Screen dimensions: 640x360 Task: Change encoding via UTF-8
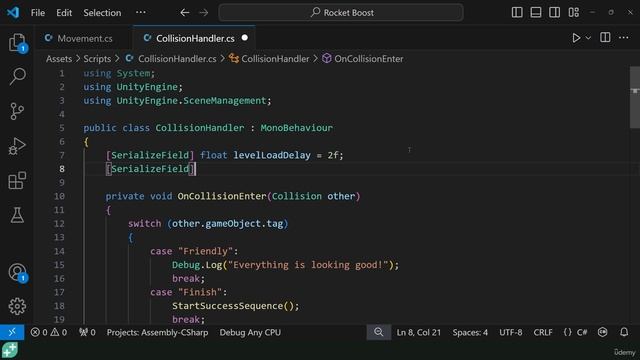(x=511, y=332)
